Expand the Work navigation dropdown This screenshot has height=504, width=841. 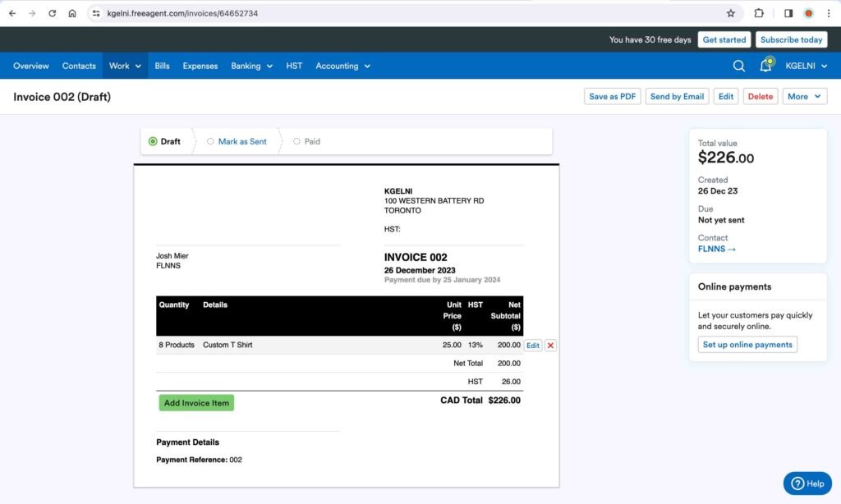[x=125, y=66]
